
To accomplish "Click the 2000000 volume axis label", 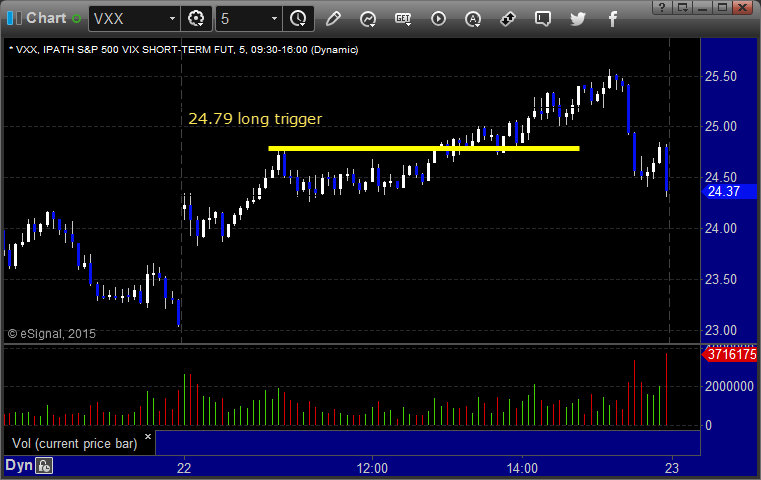I will [729, 386].
